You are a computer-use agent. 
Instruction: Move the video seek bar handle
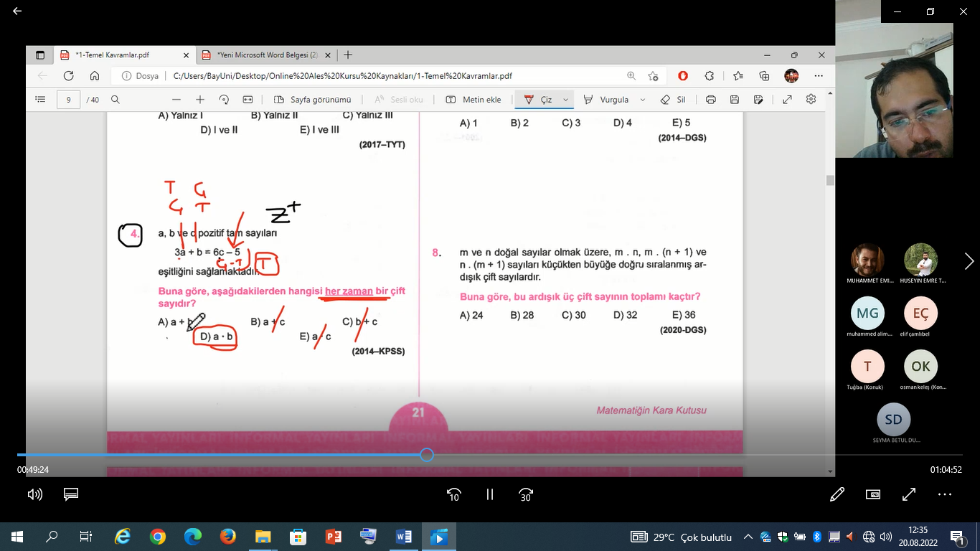[426, 455]
